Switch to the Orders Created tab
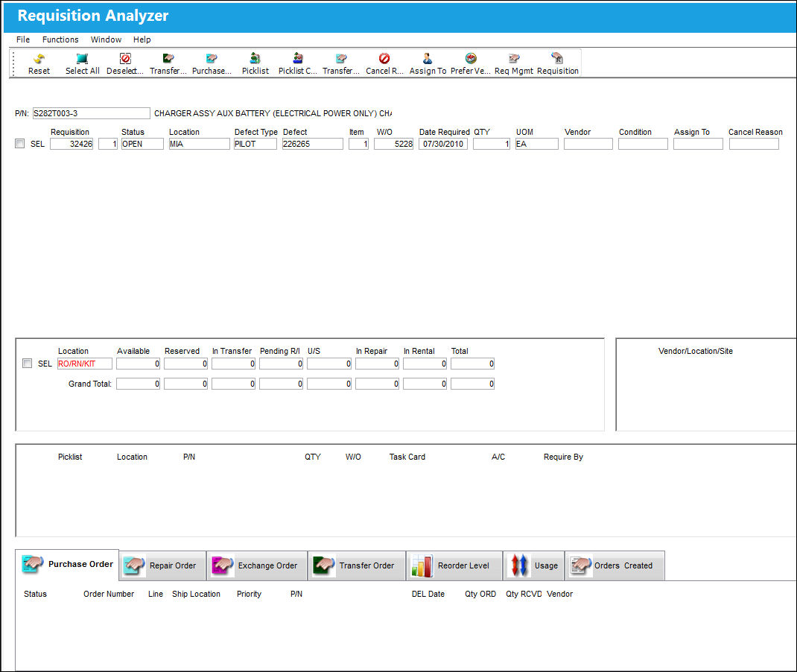 click(x=615, y=565)
